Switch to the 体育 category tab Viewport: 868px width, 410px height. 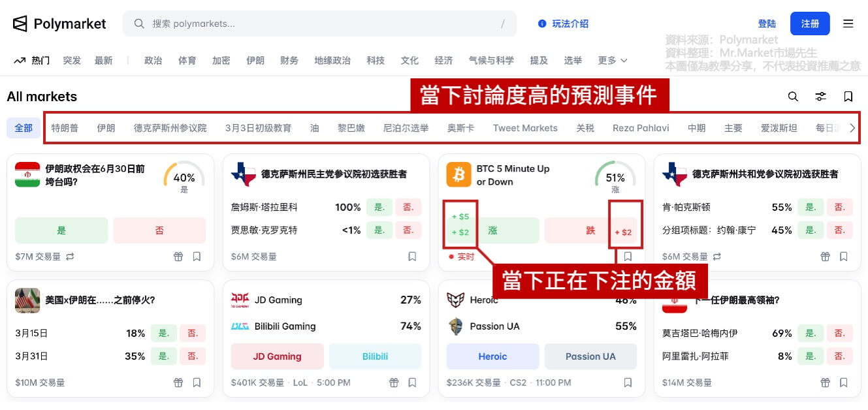click(x=187, y=60)
